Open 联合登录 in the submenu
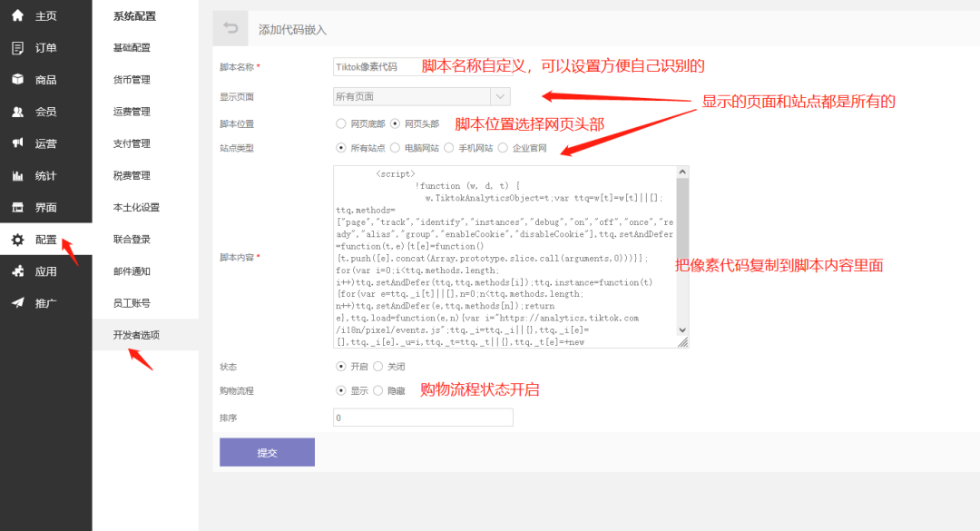 [x=132, y=239]
